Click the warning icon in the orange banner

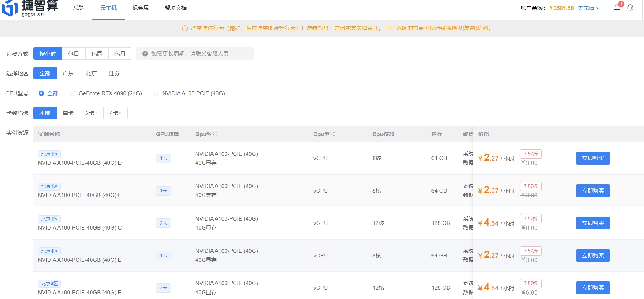(185, 29)
